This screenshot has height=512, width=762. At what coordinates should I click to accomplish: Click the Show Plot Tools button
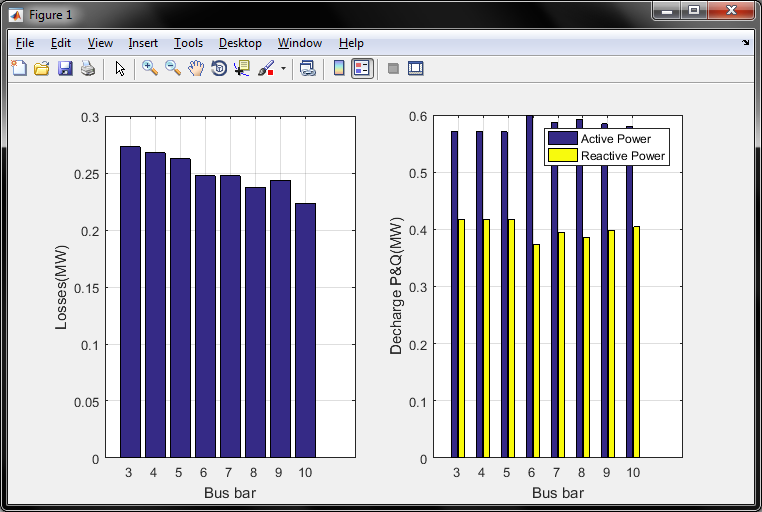(416, 69)
